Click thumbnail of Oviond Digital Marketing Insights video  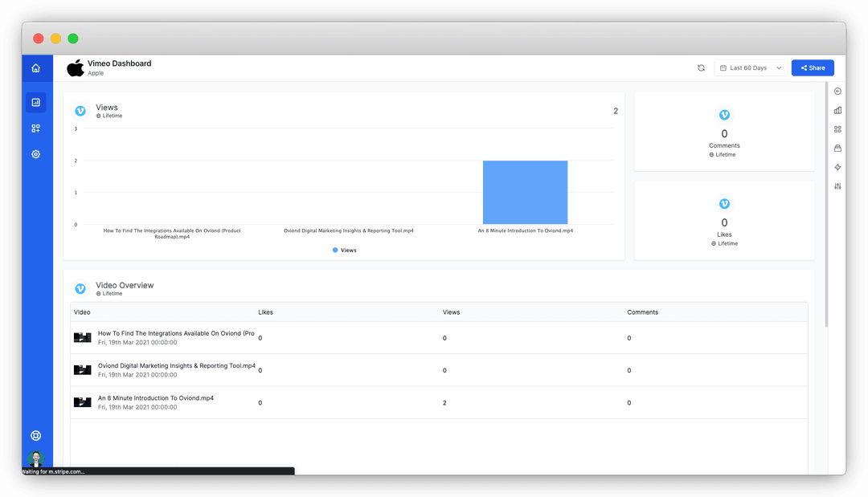pyautogui.click(x=83, y=370)
